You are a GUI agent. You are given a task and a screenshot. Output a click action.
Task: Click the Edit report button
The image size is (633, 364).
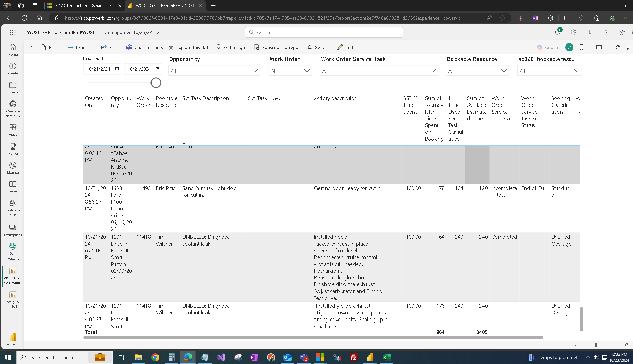(x=346, y=47)
